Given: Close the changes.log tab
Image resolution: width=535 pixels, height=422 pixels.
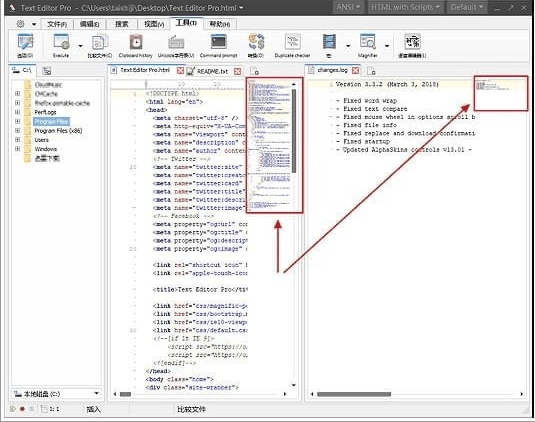Looking at the screenshot, I should (x=356, y=70).
